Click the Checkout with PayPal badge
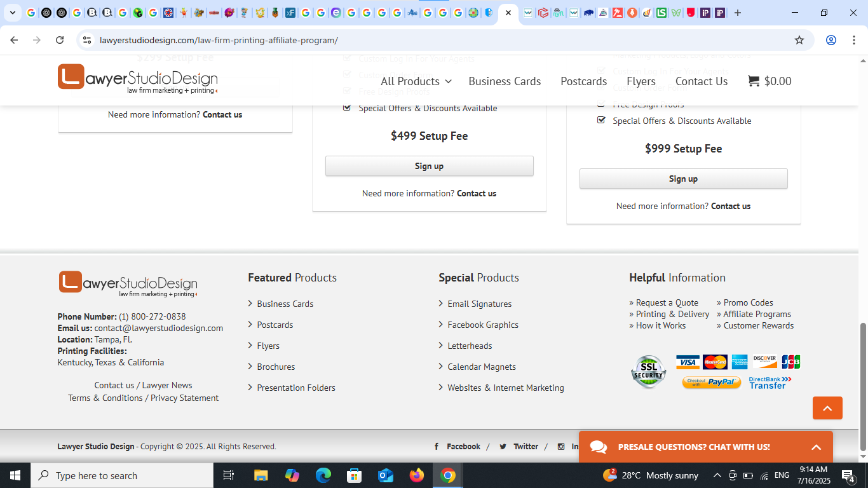The width and height of the screenshot is (868, 488). coord(712,383)
